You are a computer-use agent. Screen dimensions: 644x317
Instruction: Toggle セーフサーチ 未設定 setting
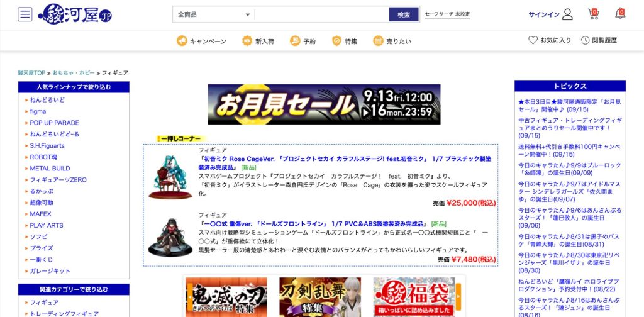point(447,14)
